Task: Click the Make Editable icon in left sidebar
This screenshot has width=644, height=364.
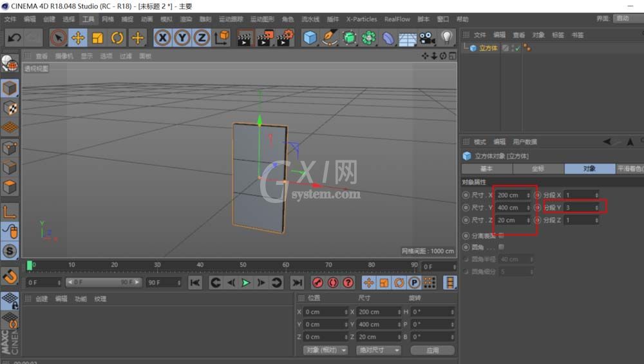Action: (10, 64)
